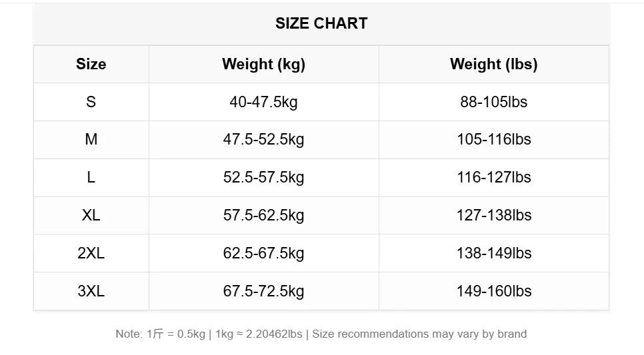Click the 138-149lbs cell
This screenshot has height=355, width=644.
click(x=493, y=254)
